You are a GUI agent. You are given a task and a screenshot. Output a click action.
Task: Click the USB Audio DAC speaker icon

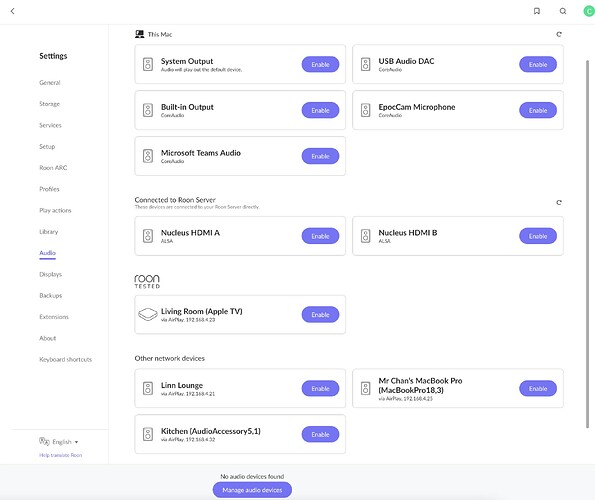click(365, 64)
